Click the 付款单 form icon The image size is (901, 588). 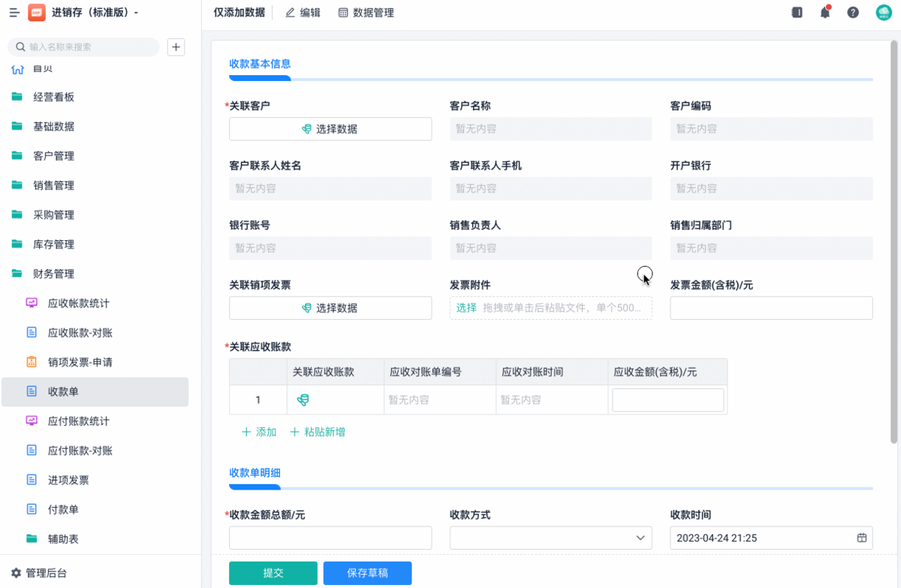pos(32,509)
